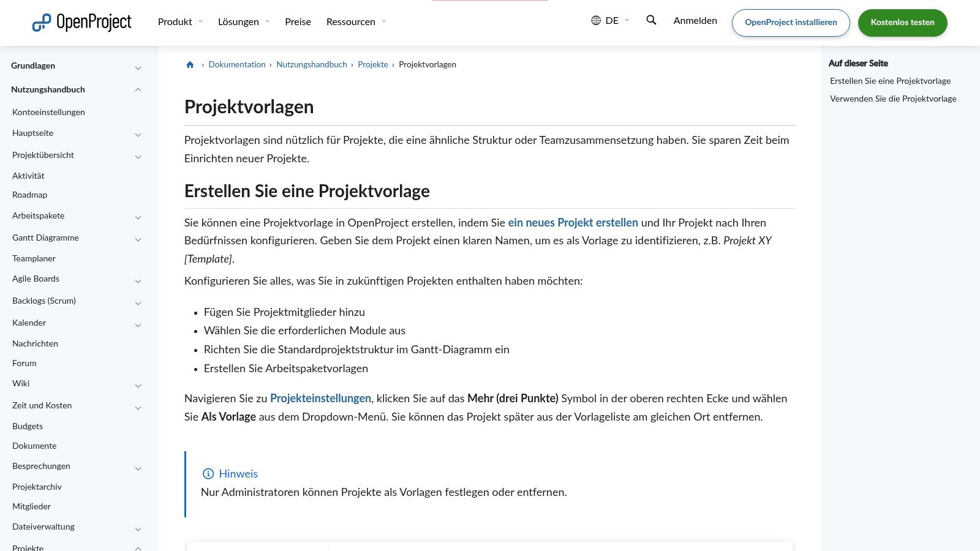Expand the Backlogs (Scrum) sidebar chevron
980x551 pixels.
tap(138, 303)
